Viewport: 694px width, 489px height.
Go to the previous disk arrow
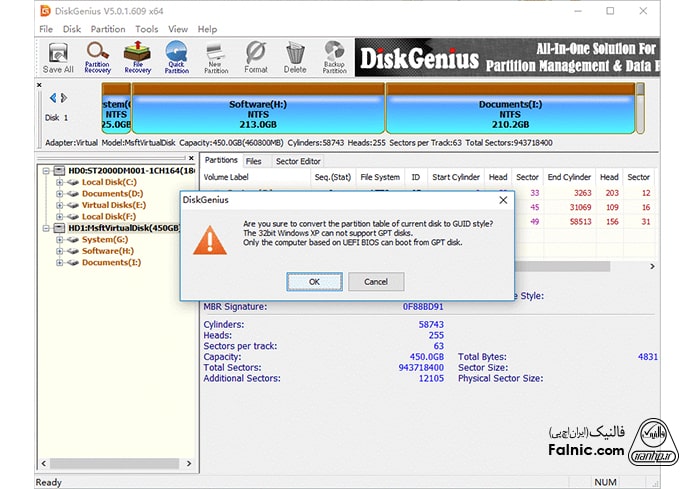53,98
